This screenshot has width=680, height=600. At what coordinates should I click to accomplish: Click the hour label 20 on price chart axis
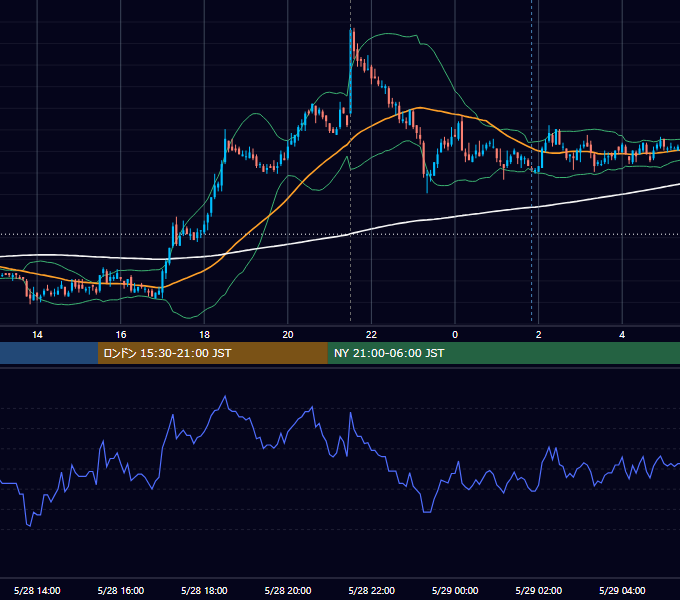point(288,335)
